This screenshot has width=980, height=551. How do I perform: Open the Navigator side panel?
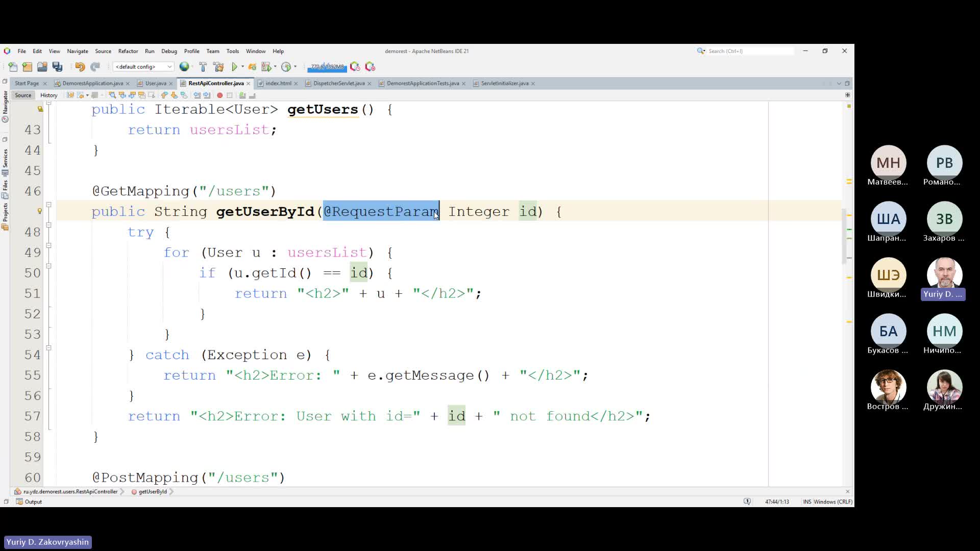click(5, 107)
